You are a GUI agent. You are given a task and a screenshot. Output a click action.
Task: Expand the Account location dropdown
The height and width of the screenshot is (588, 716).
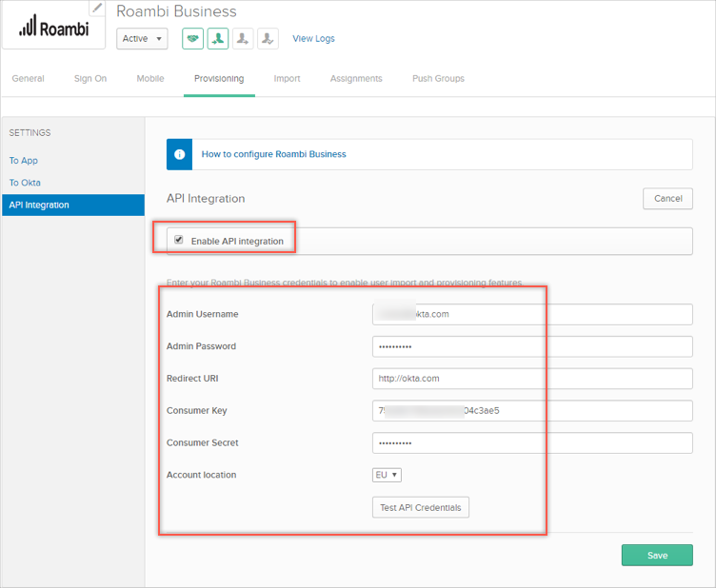pos(387,475)
